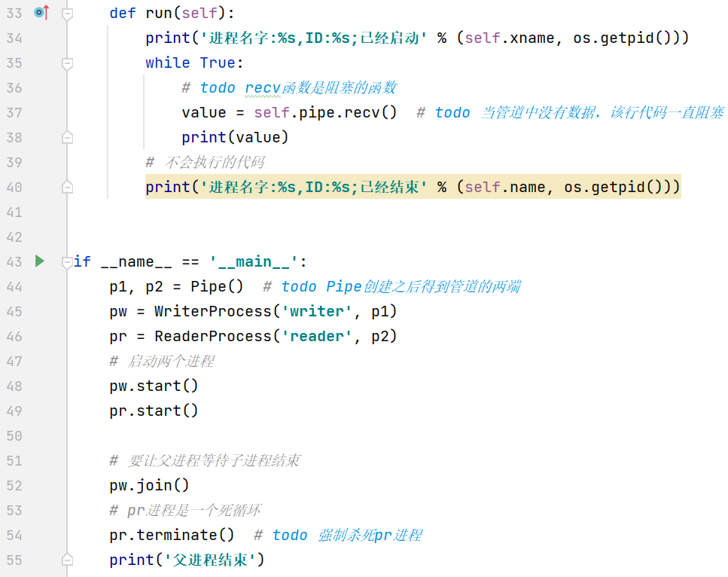Click the green run arrow on line 43
728x577 pixels.
tap(40, 261)
